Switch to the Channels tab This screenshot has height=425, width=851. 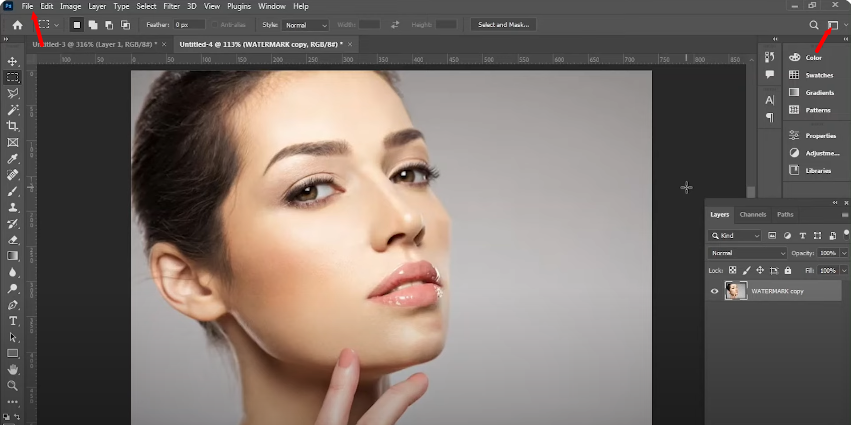[x=753, y=214]
